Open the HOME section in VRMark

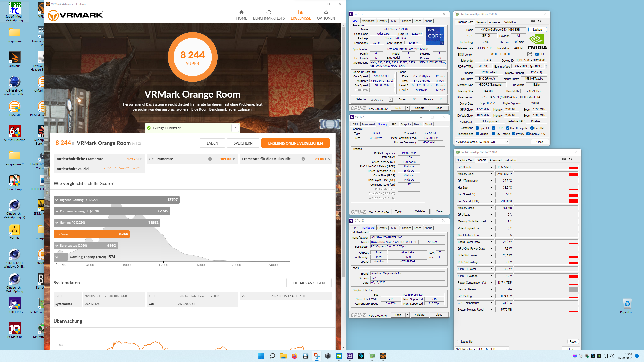[242, 15]
